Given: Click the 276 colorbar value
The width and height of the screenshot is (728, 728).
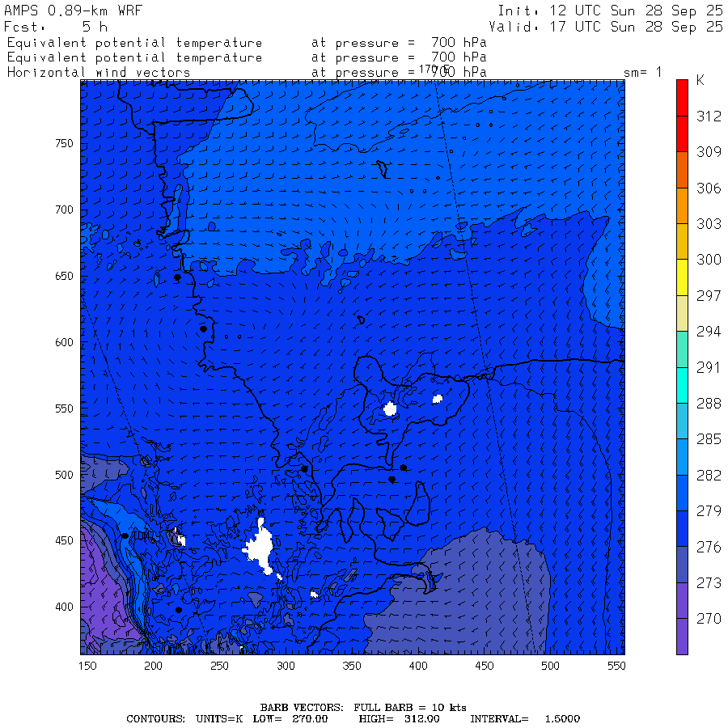Looking at the screenshot, I should point(709,547).
